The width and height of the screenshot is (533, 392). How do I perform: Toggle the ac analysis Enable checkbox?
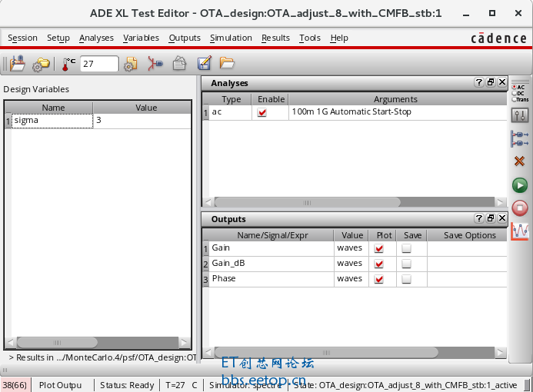pos(262,112)
